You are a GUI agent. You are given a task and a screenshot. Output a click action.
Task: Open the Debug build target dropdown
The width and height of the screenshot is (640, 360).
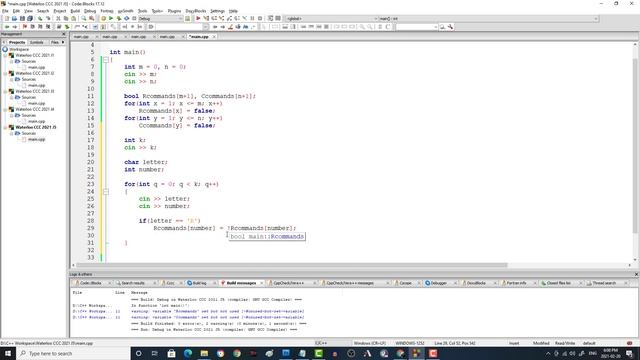click(161, 18)
